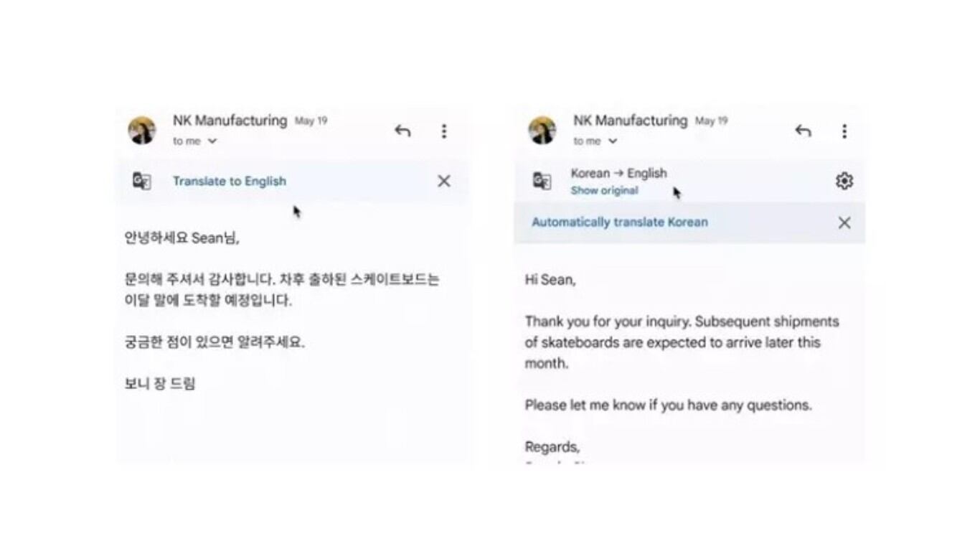
Task: Enable "Automatically translate Korean"
Action: coord(619,222)
